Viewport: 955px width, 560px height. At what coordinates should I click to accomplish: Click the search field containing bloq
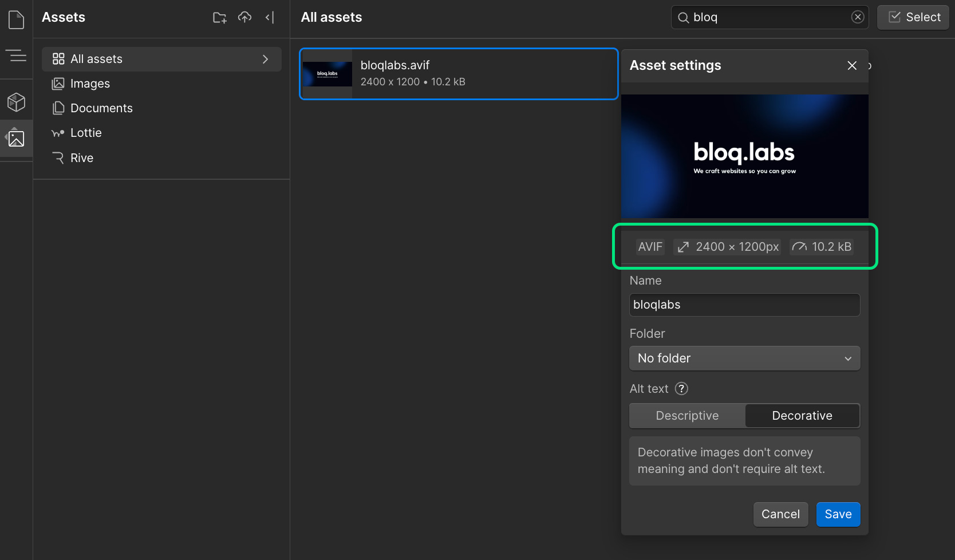click(x=770, y=17)
